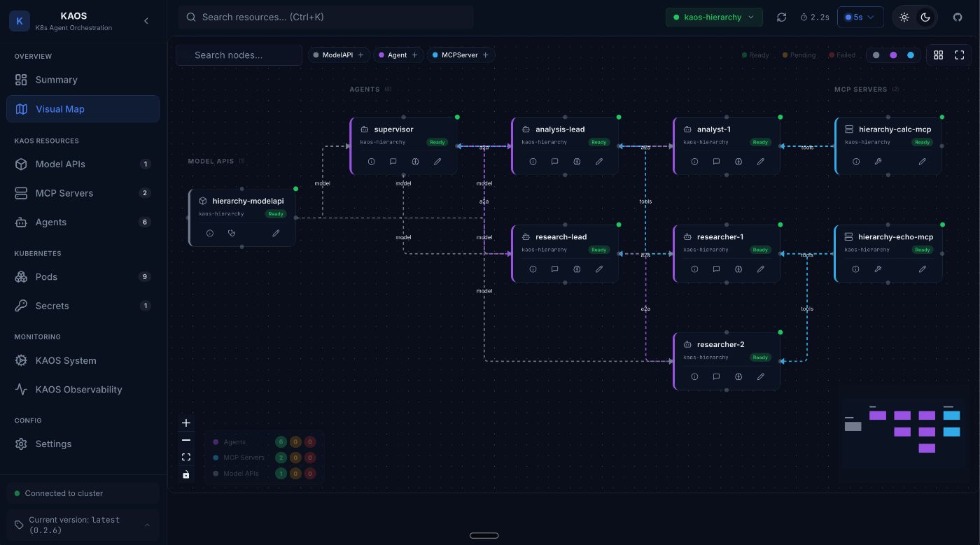Viewport: 980px width, 545px height.
Task: Toggle the purple Agent color filter dot
Action: pos(893,55)
